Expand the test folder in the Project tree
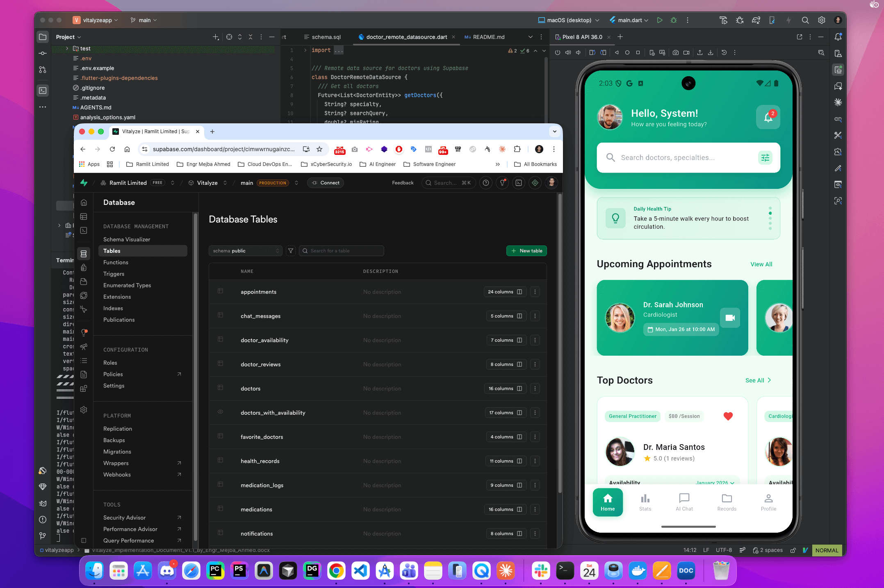Image resolution: width=884 pixels, height=588 pixels. [x=67, y=48]
